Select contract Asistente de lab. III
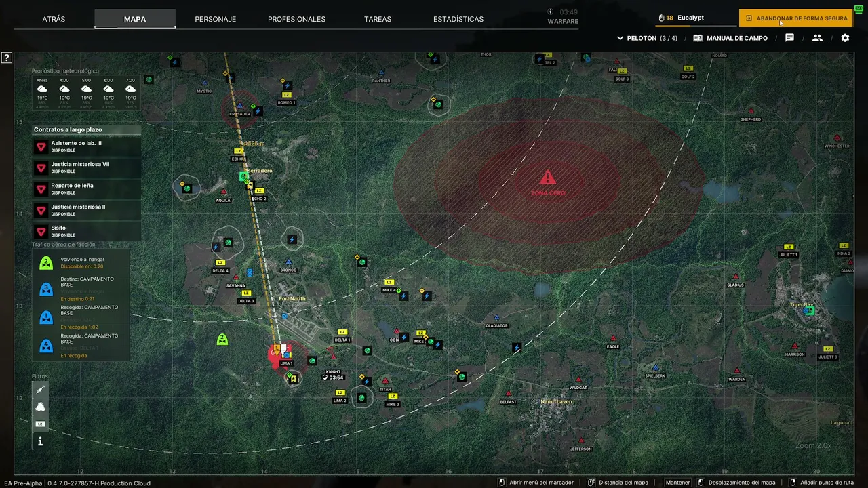 pos(87,146)
